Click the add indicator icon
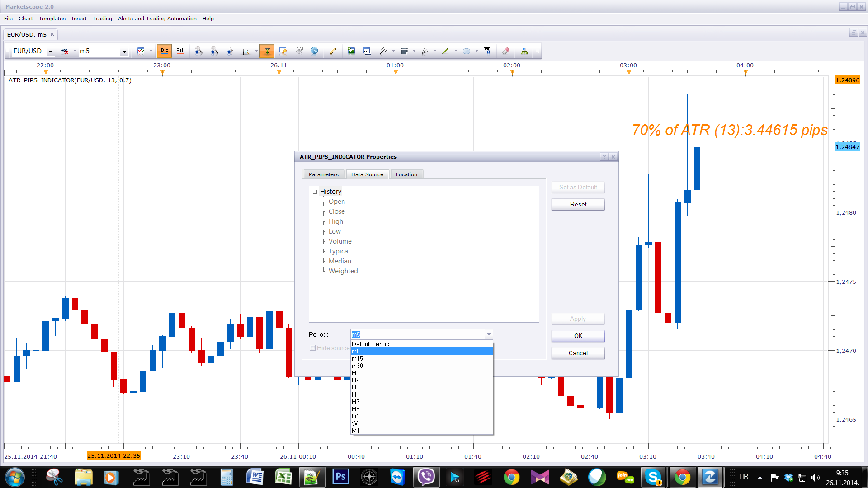Viewport: 868px width, 488px height. (x=383, y=51)
